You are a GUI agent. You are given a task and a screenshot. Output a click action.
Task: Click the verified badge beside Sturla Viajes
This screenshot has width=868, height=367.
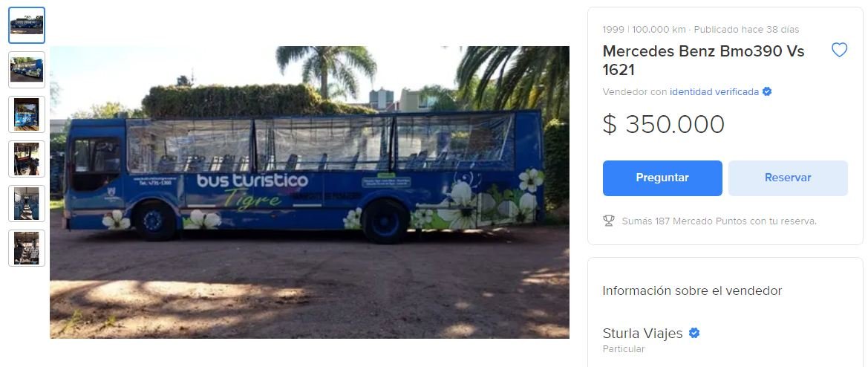(694, 334)
